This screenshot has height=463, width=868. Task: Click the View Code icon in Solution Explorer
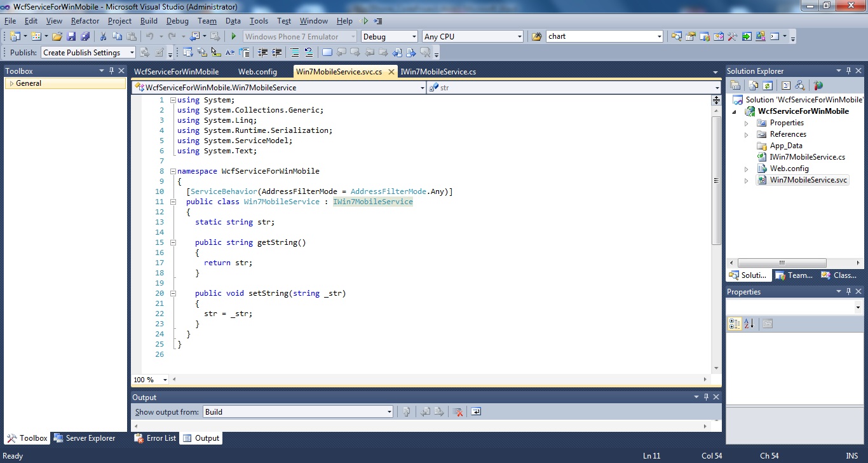coord(786,85)
